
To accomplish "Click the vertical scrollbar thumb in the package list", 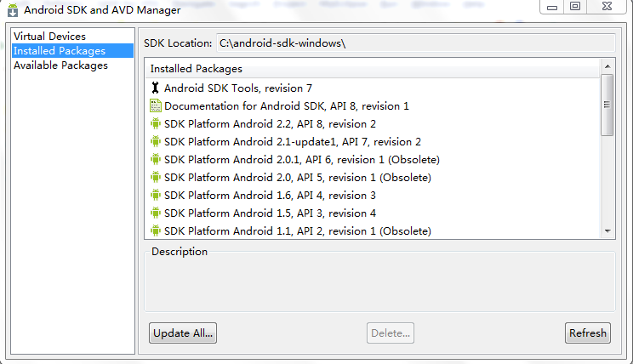I will (607, 105).
